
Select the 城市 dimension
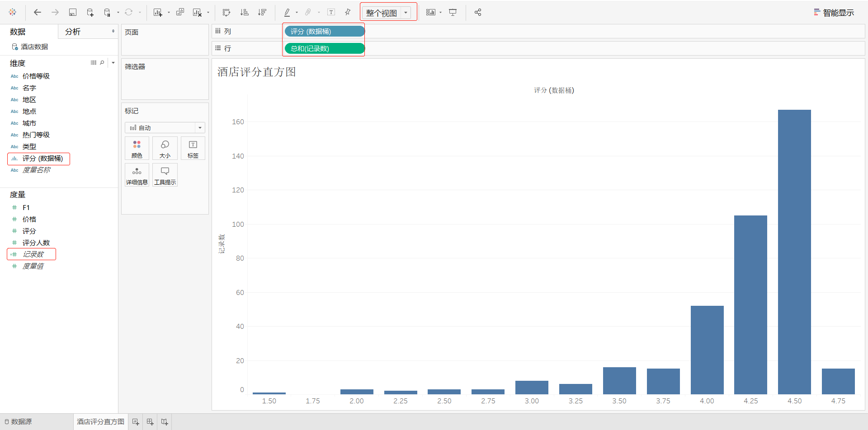point(29,123)
